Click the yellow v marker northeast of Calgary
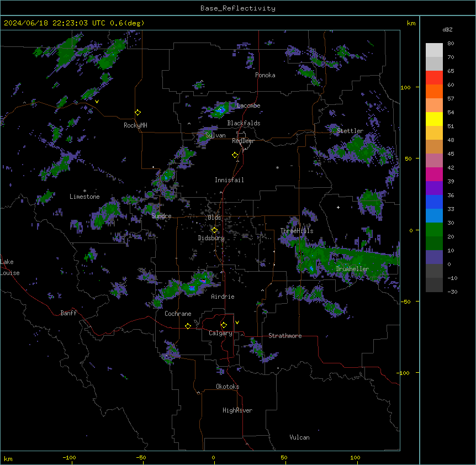Viewport: 476px width, 465px height. tap(237, 323)
